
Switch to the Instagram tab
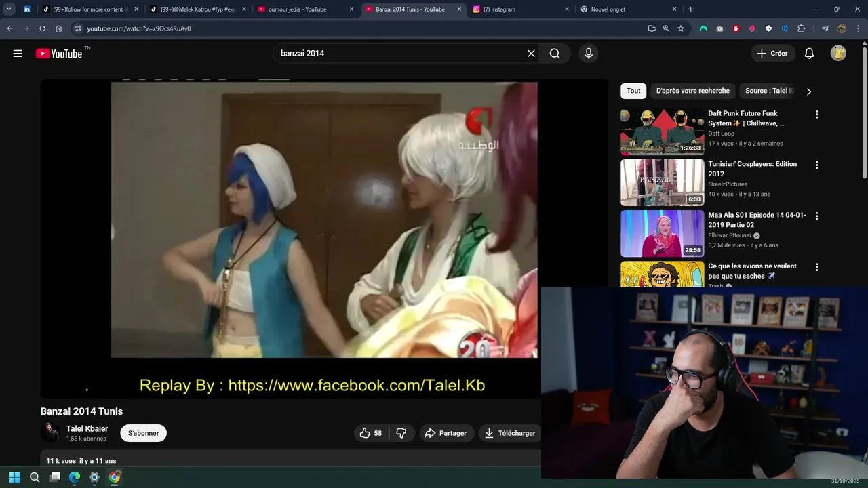pyautogui.click(x=521, y=9)
